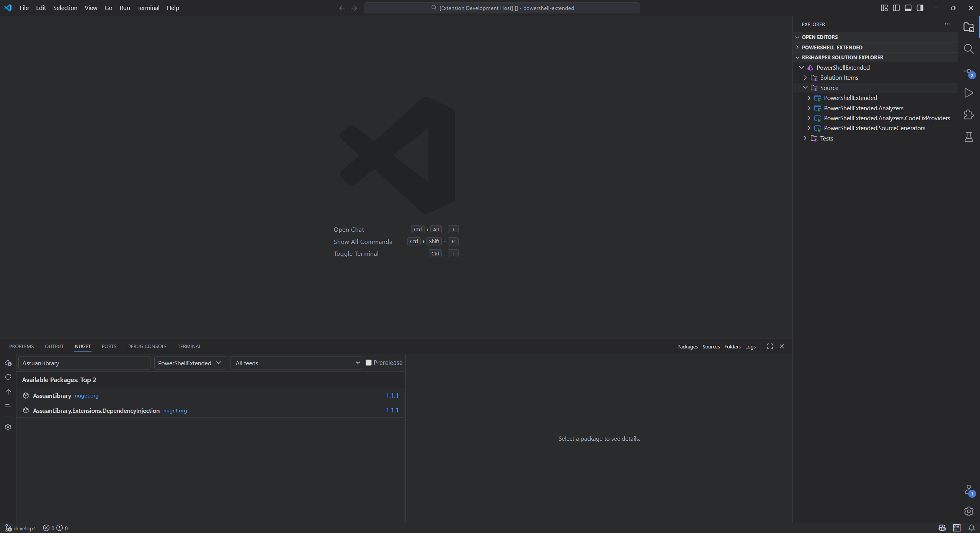Open the Selection menu

click(65, 8)
